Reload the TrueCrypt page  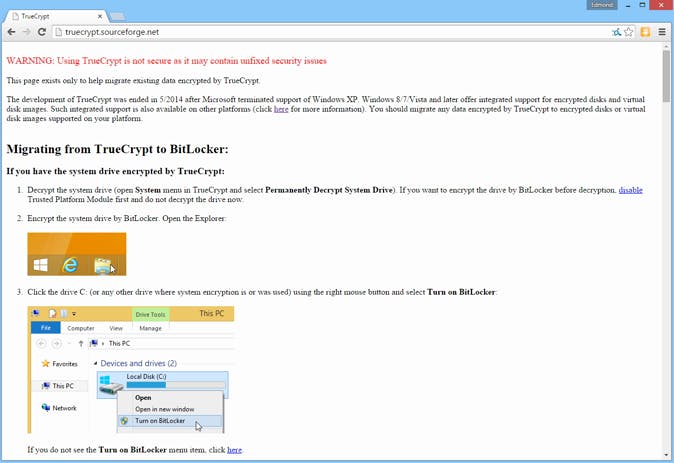coord(42,32)
